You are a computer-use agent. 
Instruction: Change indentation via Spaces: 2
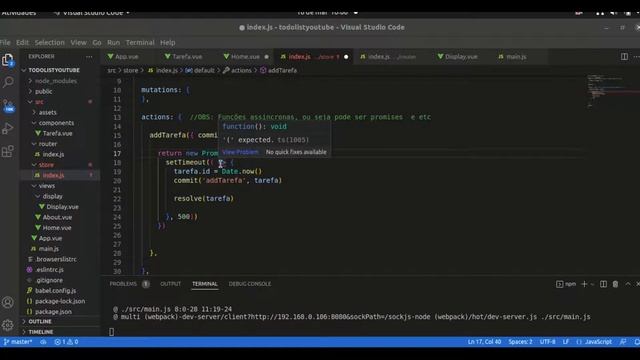pos(520,342)
